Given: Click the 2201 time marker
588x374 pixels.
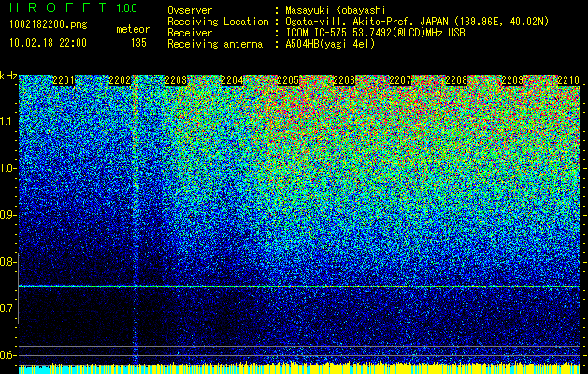Looking at the screenshot, I should click(x=64, y=80).
